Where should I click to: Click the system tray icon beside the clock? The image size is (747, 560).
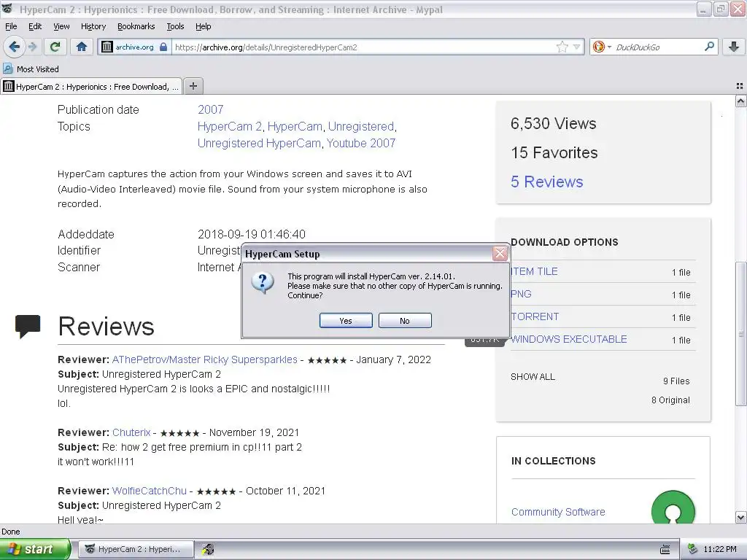click(693, 549)
